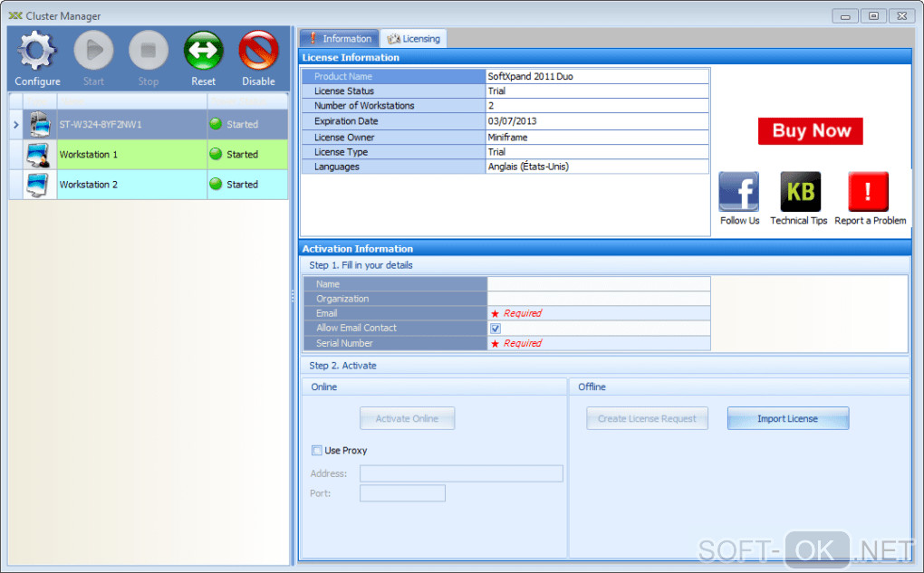The image size is (924, 573).
Task: Click the green Reset icon
Action: click(x=203, y=51)
